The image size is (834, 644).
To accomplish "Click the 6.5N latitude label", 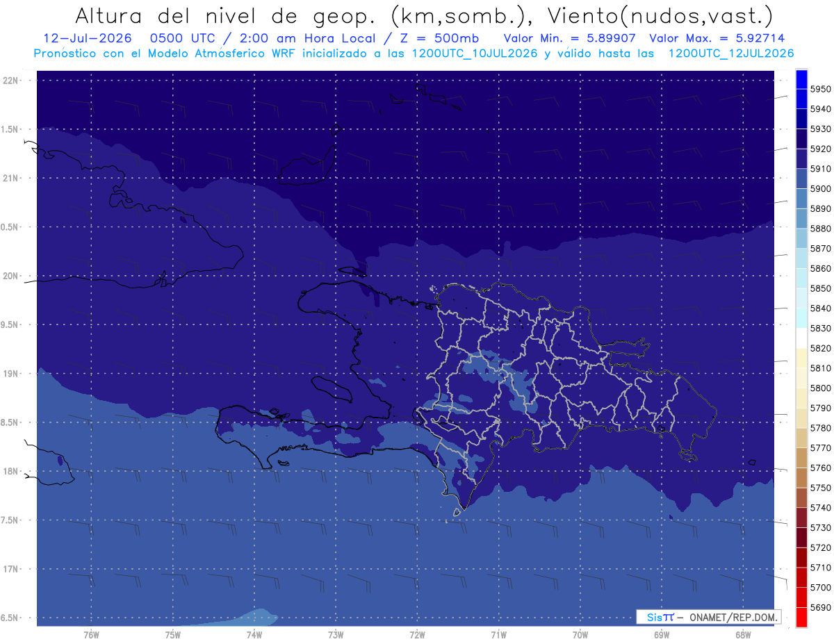I will [10, 618].
